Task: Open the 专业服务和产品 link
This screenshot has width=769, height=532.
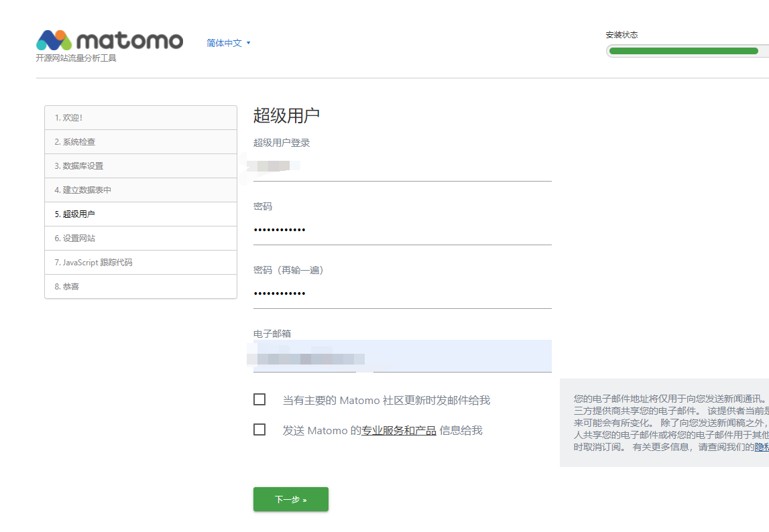Action: pyautogui.click(x=399, y=431)
